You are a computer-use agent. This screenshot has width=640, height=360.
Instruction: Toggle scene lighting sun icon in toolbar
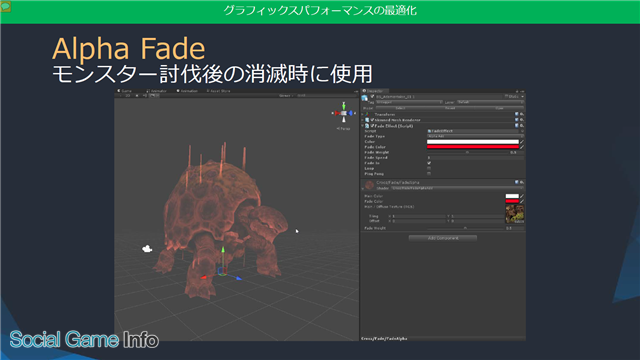137,96
